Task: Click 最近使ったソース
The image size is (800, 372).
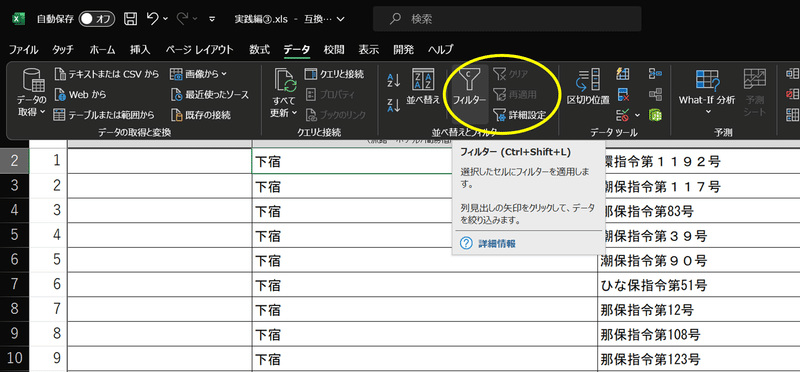Action: (210, 95)
